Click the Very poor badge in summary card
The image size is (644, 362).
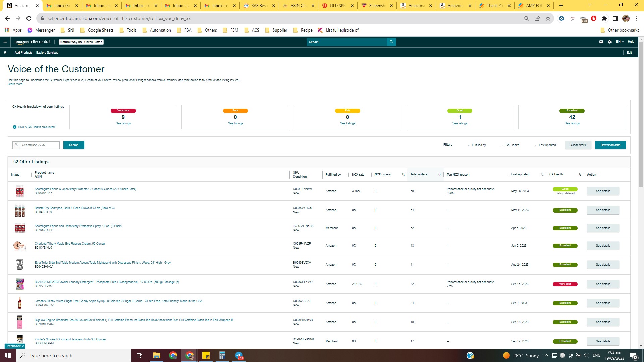(123, 111)
